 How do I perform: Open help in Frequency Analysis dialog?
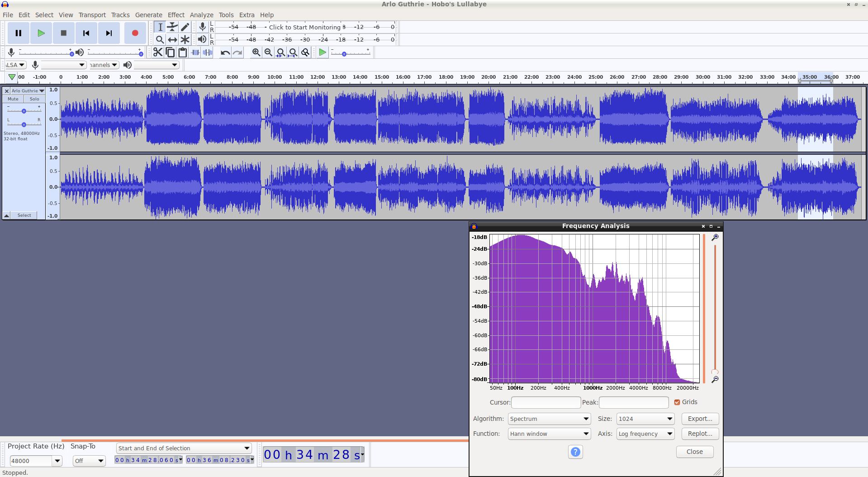575,452
